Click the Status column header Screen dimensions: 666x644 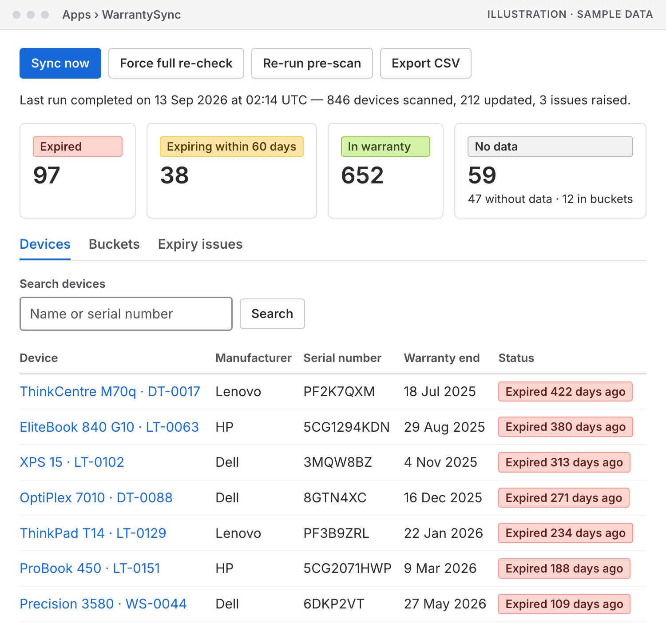[516, 358]
